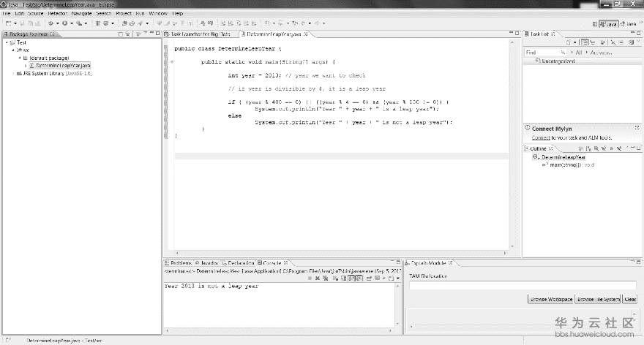This screenshot has height=345, width=644.
Task: Select the DetermineLeapYear.java editor tab
Action: click(x=274, y=34)
